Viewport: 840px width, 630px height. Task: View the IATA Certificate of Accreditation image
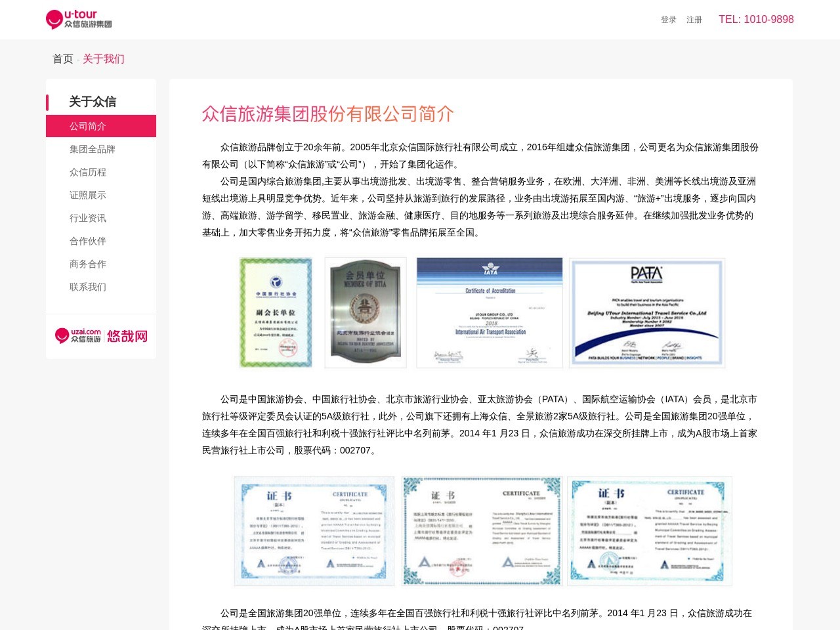pyautogui.click(x=490, y=312)
